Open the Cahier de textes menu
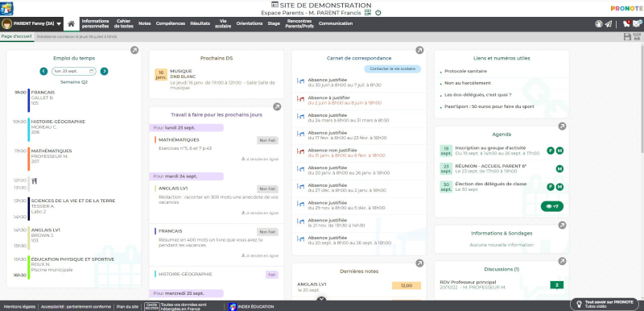 click(124, 23)
